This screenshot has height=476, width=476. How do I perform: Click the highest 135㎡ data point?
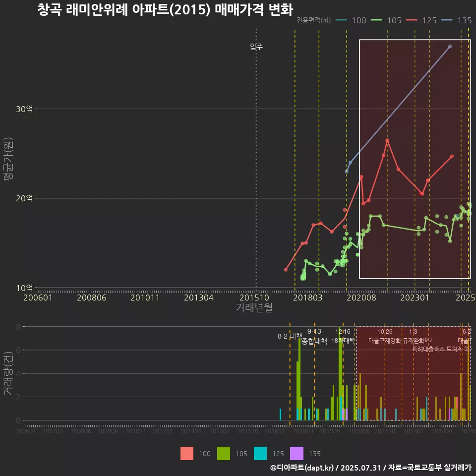[x=450, y=47]
